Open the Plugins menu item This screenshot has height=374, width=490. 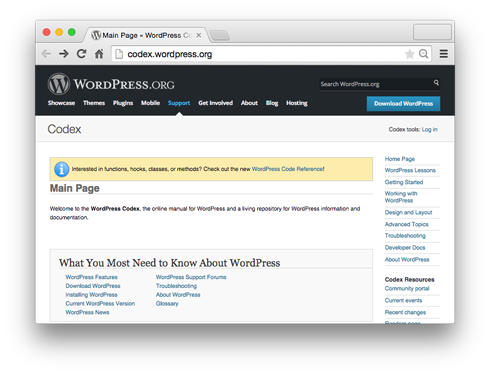point(123,103)
